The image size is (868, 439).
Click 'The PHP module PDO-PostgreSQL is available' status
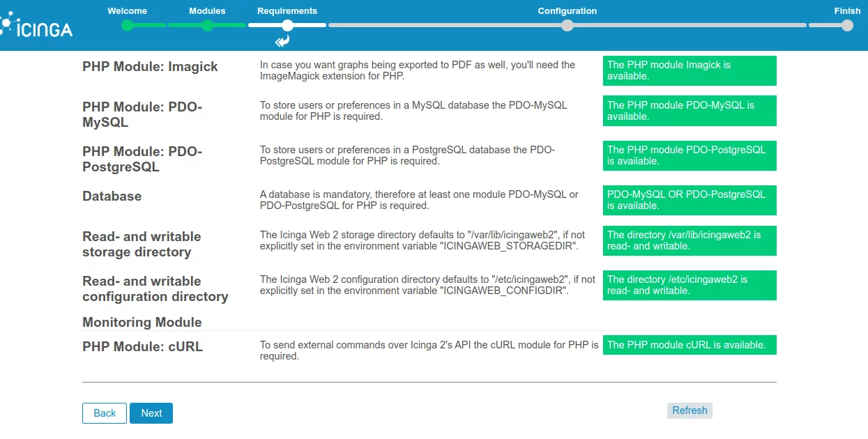click(690, 155)
